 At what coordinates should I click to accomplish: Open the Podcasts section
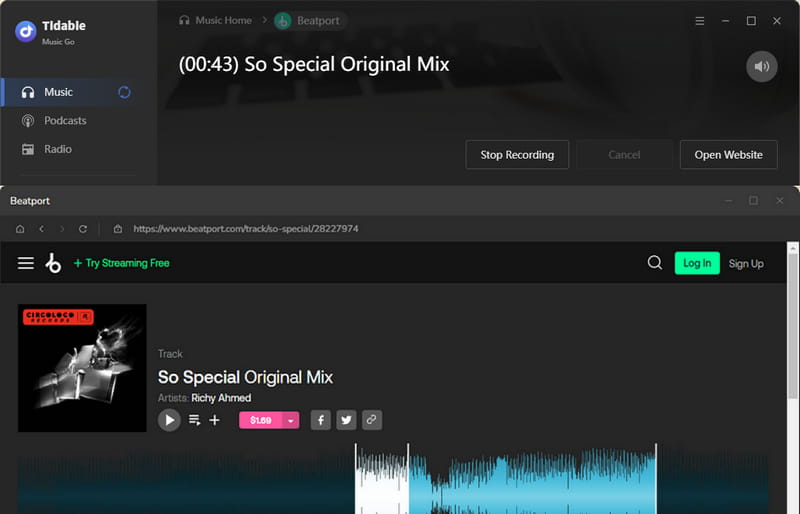[x=65, y=120]
